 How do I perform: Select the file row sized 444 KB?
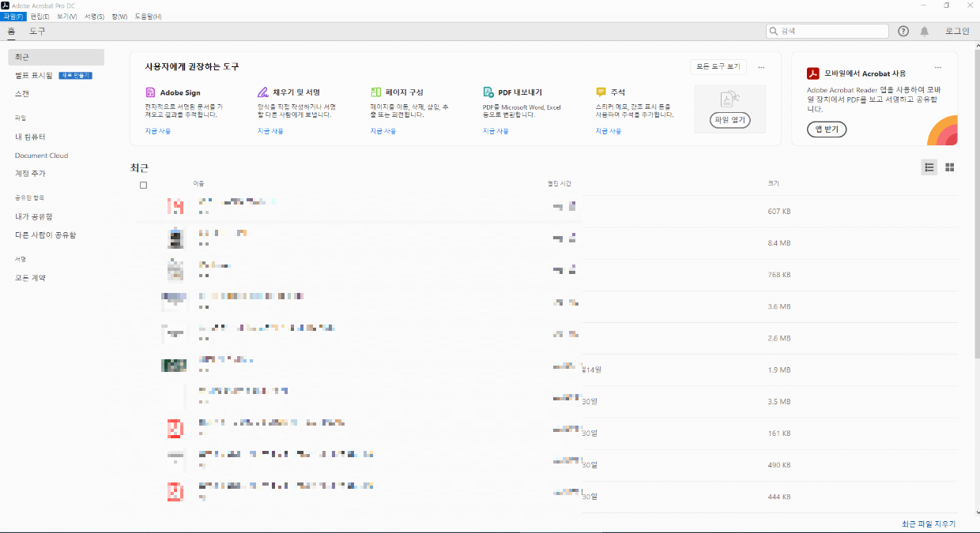[x=545, y=496]
